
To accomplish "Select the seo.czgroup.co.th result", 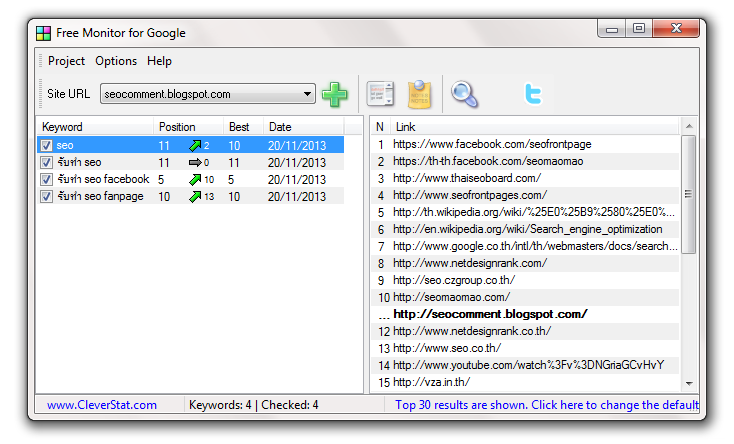I will point(454,280).
